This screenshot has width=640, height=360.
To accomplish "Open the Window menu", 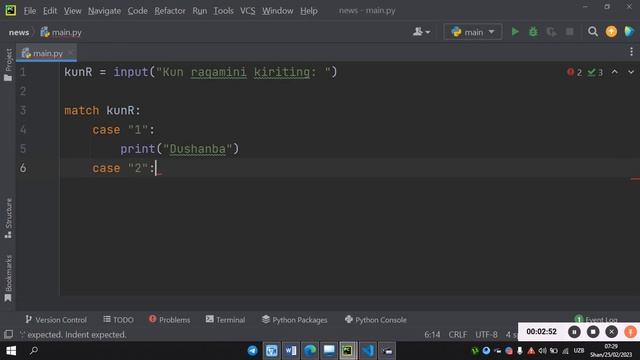I will pyautogui.click(x=278, y=11).
